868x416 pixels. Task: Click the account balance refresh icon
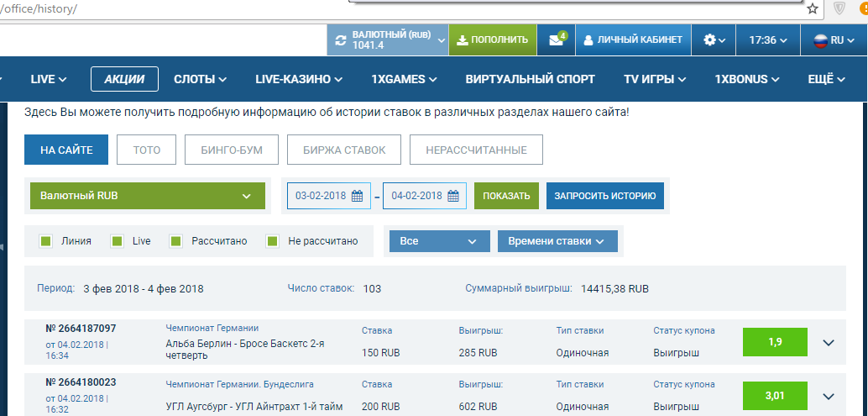(340, 39)
